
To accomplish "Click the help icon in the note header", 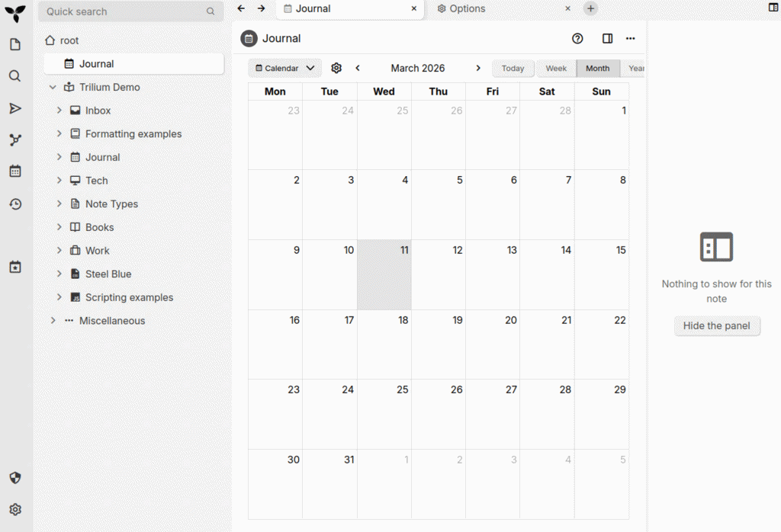I will point(577,39).
